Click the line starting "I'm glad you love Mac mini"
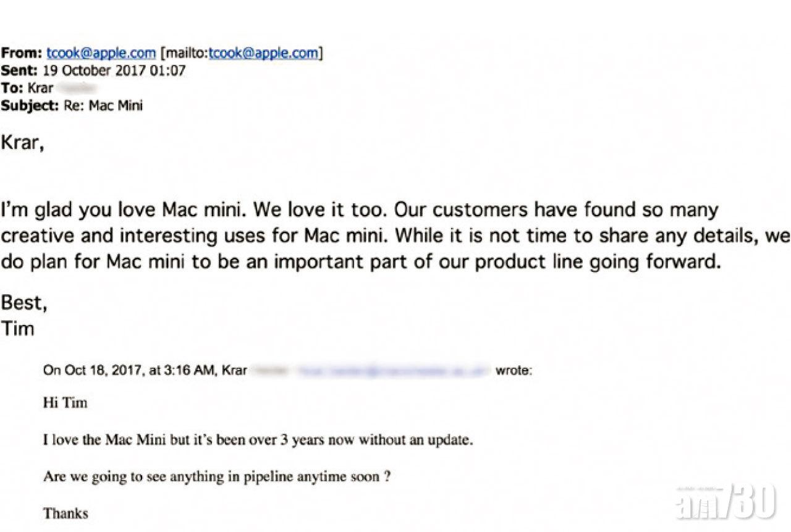Viewport: 791px width, 532px height. (x=358, y=210)
